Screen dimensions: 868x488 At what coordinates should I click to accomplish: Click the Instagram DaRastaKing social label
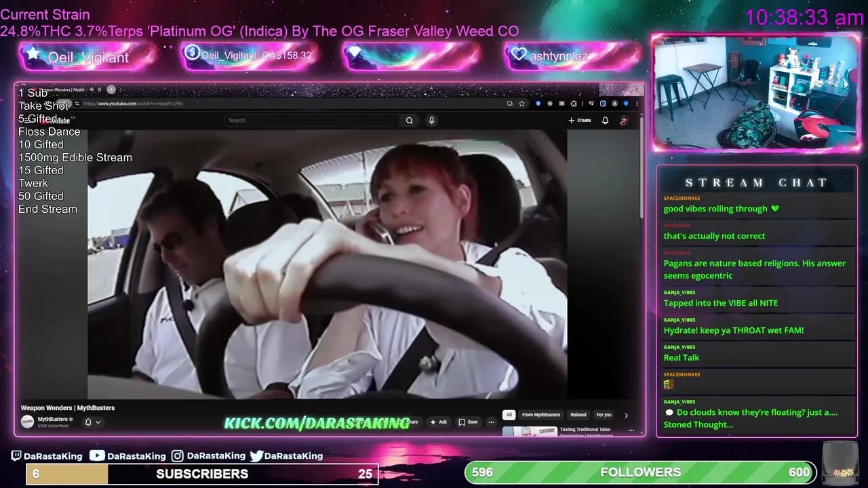pyautogui.click(x=208, y=456)
